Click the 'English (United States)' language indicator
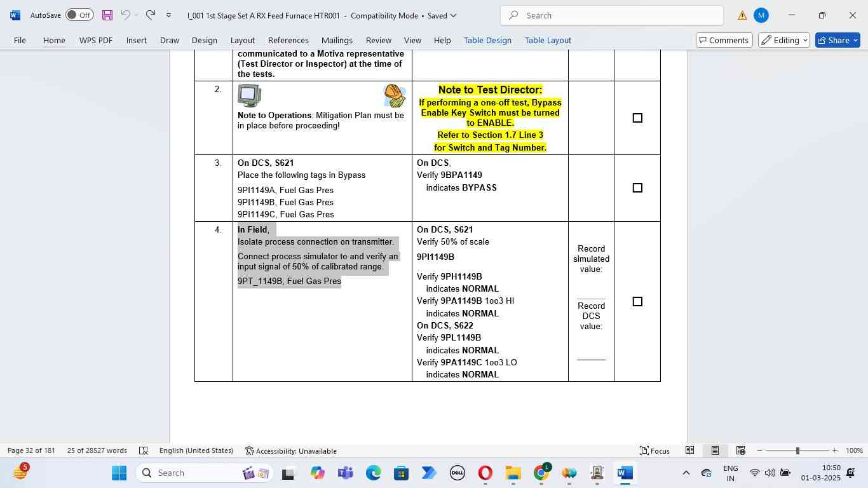This screenshot has height=488, width=868. (x=196, y=451)
